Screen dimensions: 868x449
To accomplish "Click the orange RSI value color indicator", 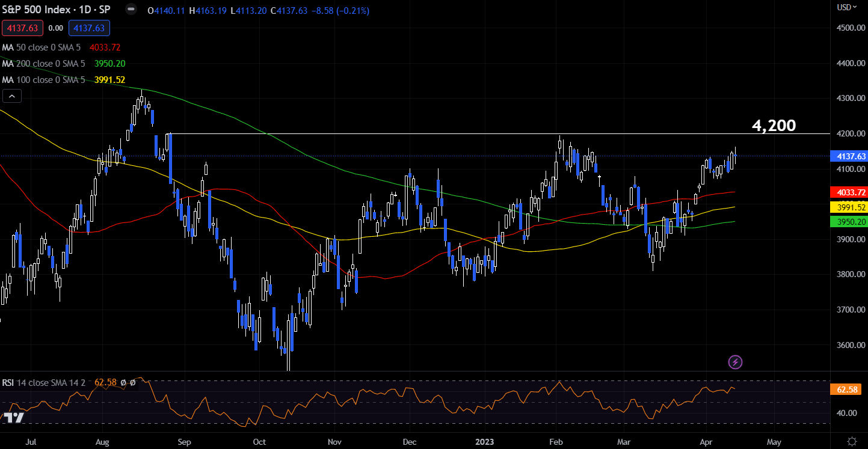I will point(847,389).
